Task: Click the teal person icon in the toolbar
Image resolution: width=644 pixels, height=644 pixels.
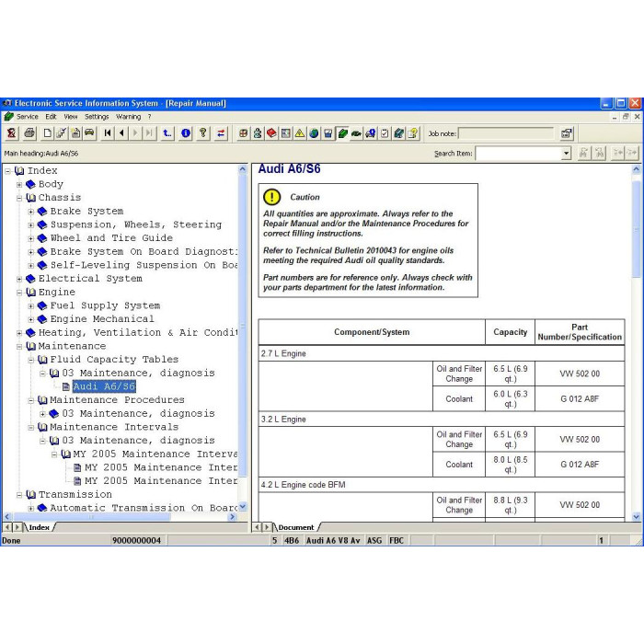Action: click(258, 133)
